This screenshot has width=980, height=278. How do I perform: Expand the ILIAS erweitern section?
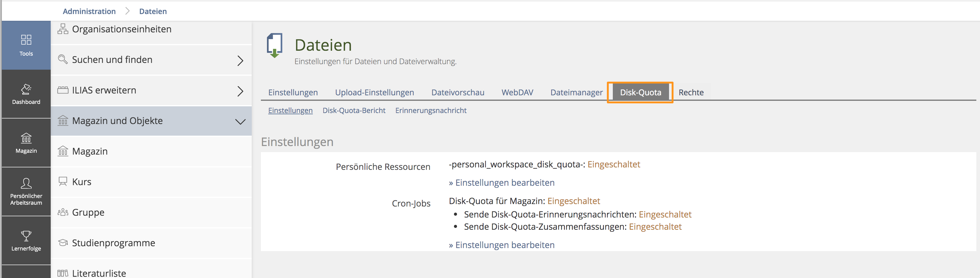pos(240,91)
